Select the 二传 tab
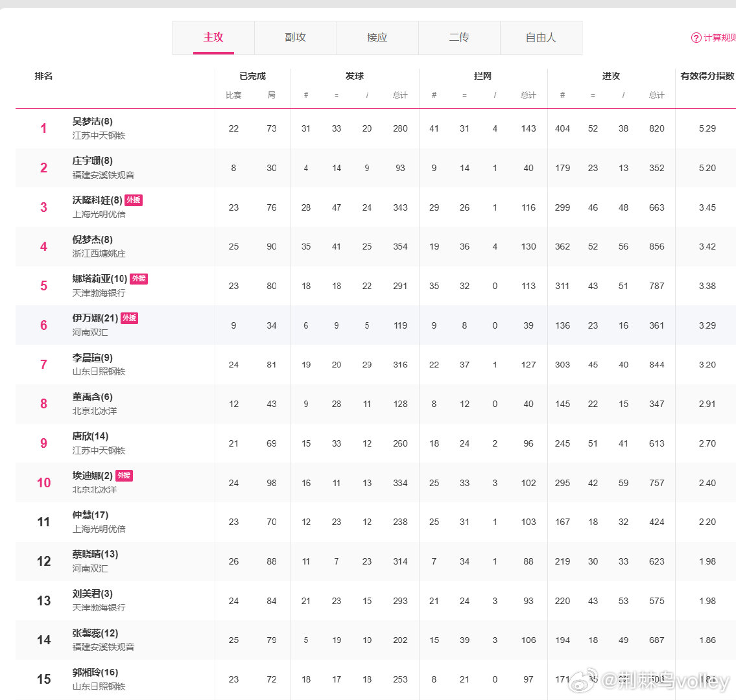 coord(458,38)
